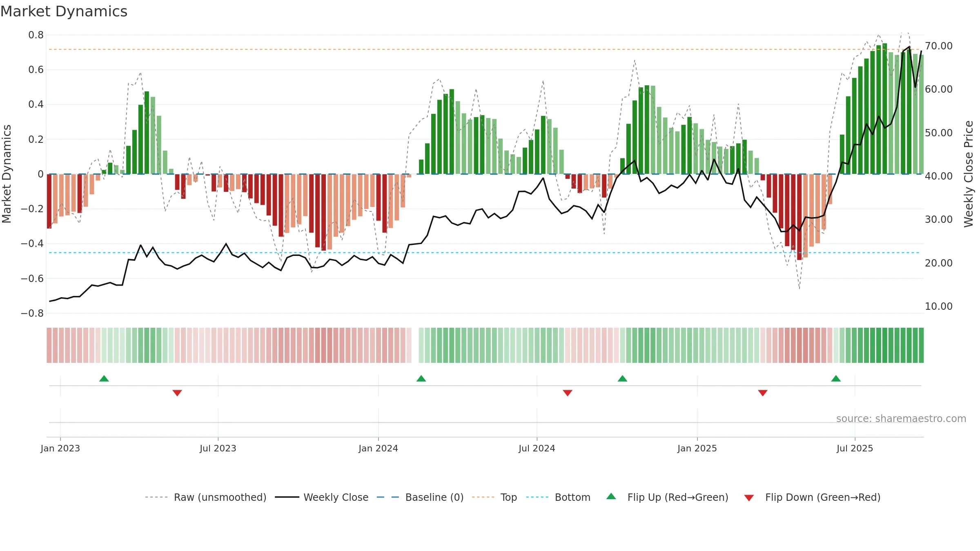
Task: Click the 'Market Dynamics' chart title
Action: [x=64, y=11]
